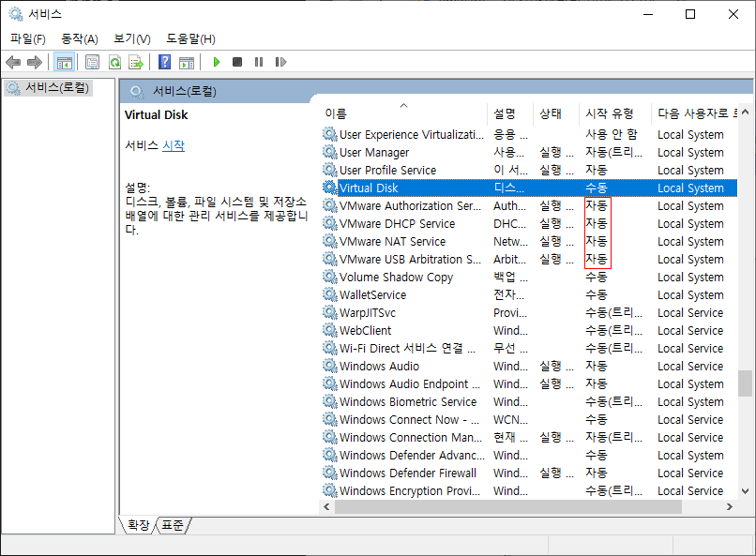This screenshot has height=556, width=756.
Task: Click the gear icon next to Windows Defender Firewall
Action: tap(330, 473)
